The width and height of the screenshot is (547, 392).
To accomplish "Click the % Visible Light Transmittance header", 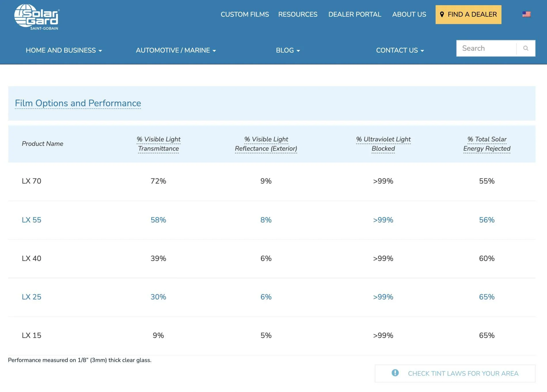I will coord(159,144).
